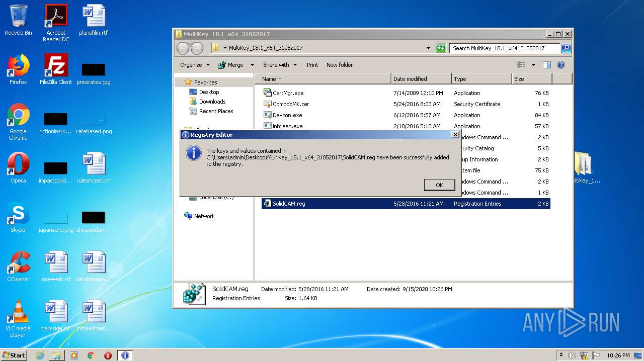
Task: Open FileZilla Client shortcut
Action: point(56,69)
